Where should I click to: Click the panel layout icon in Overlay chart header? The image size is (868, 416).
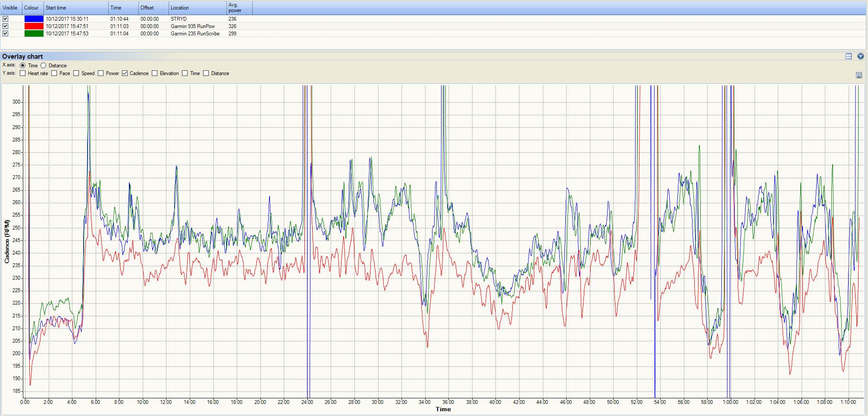point(849,56)
